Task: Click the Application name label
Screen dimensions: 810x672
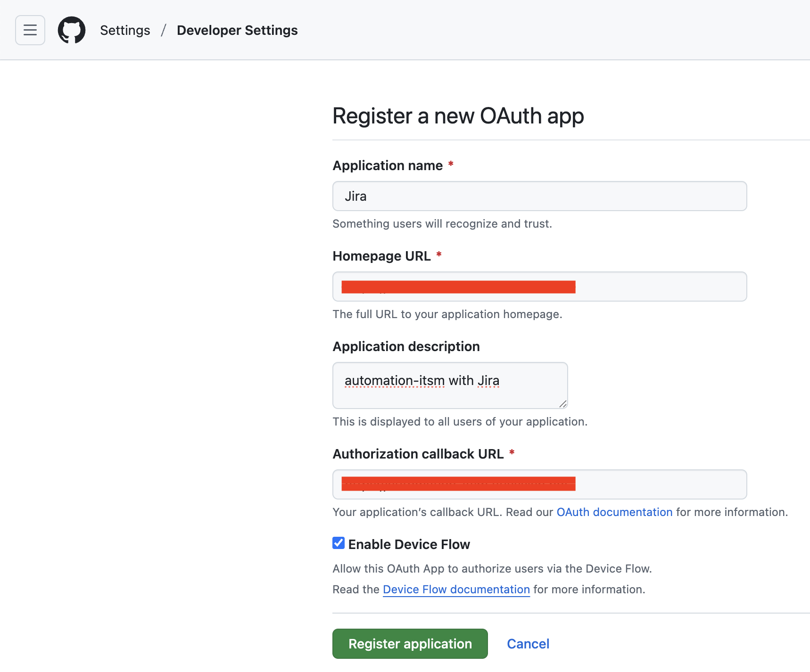Action: (388, 165)
